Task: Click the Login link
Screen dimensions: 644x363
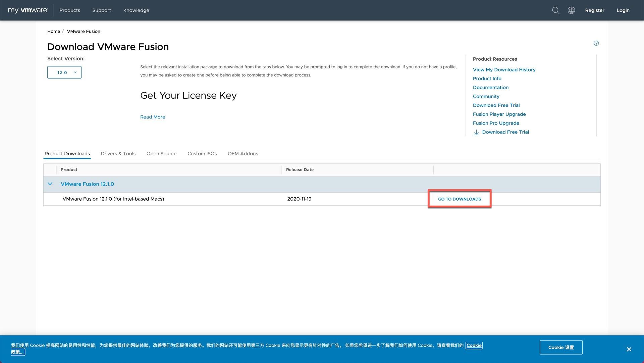Action: tap(623, 10)
